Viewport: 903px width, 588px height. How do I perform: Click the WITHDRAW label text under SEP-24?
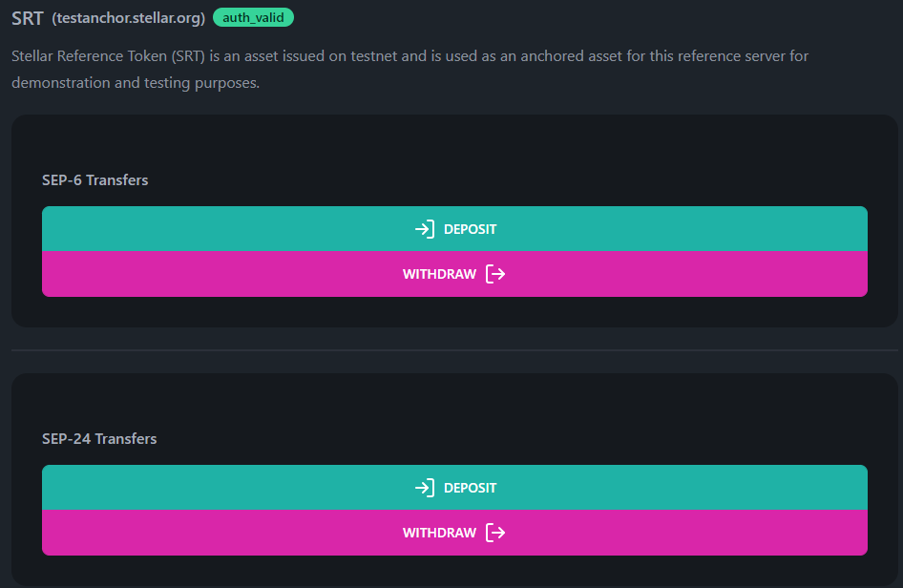pos(439,533)
